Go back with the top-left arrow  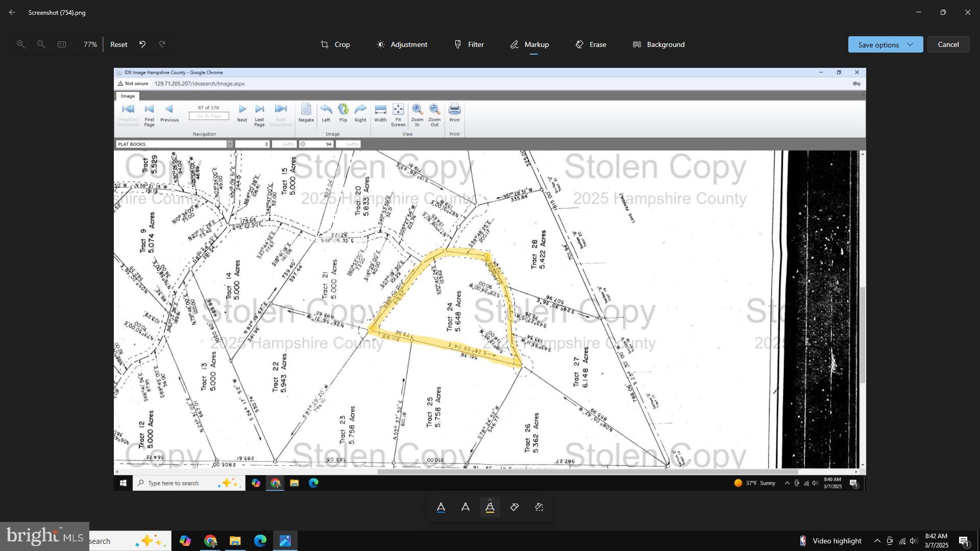click(x=12, y=12)
